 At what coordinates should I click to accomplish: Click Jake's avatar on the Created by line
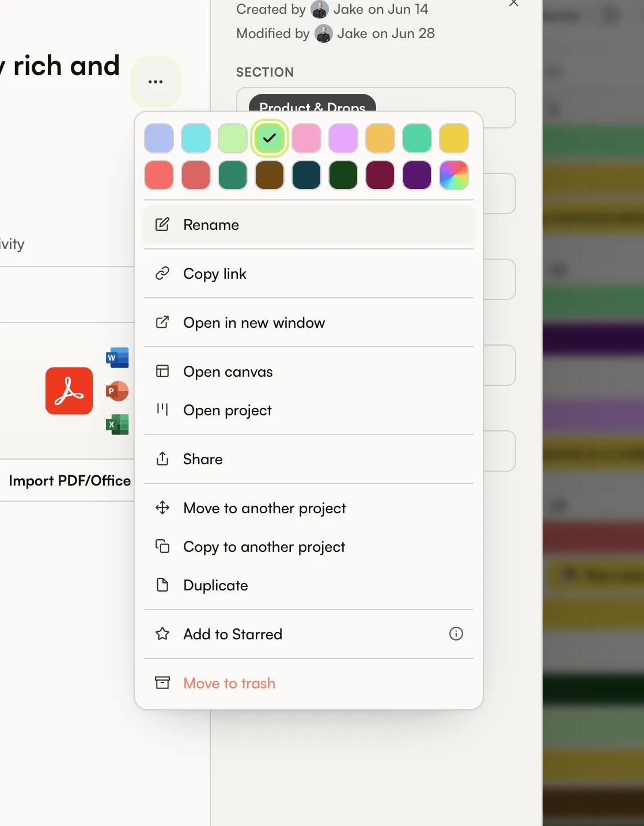[x=320, y=9]
